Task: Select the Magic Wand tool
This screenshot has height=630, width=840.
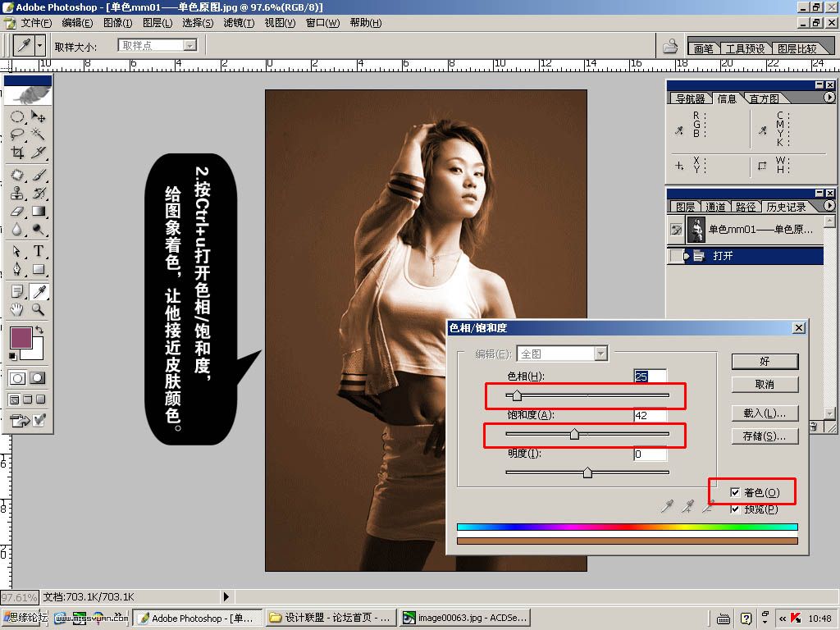Action: (38, 134)
